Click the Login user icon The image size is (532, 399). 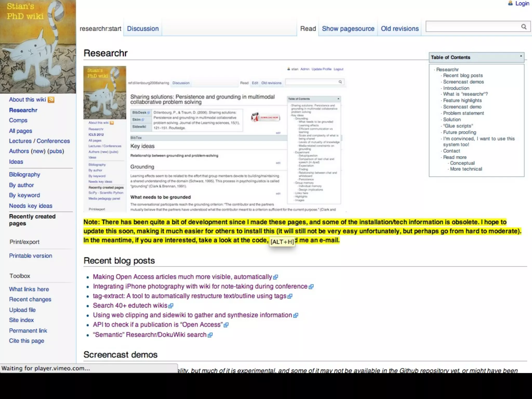(x=510, y=3)
